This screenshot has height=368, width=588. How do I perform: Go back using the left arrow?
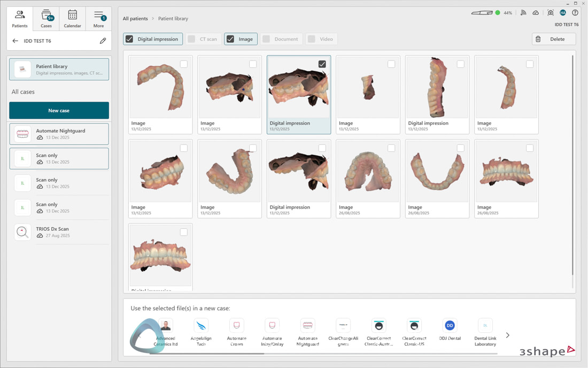[15, 41]
